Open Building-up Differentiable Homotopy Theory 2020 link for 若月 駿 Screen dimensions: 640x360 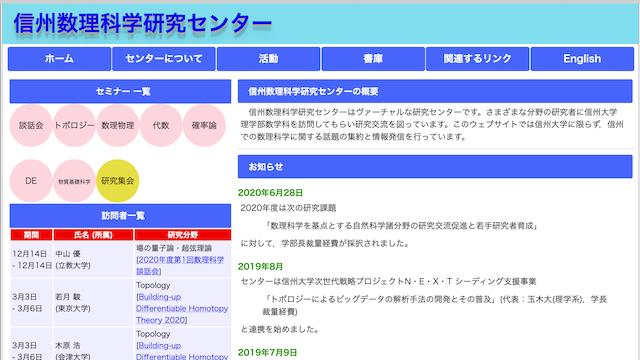click(182, 309)
